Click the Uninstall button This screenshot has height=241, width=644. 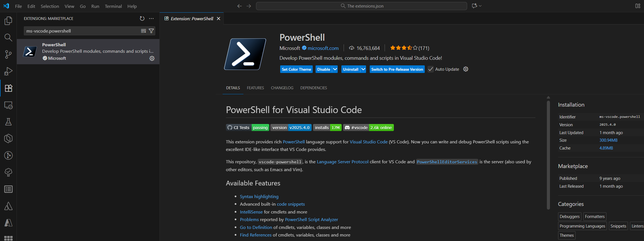pyautogui.click(x=351, y=69)
